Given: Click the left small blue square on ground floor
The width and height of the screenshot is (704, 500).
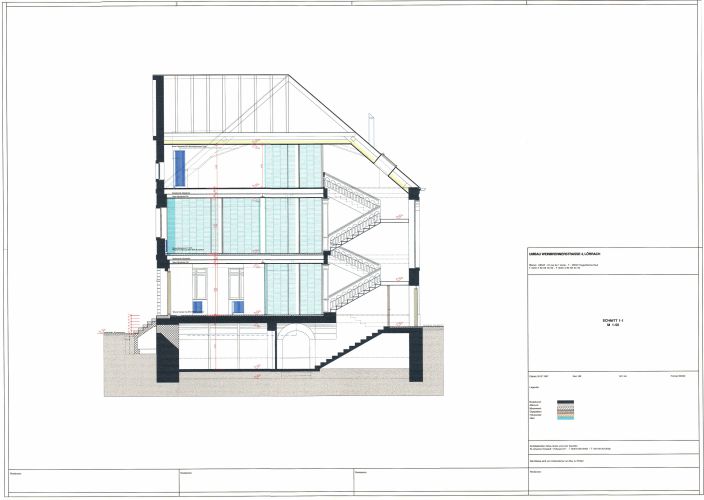Looking at the screenshot, I should point(197,307).
